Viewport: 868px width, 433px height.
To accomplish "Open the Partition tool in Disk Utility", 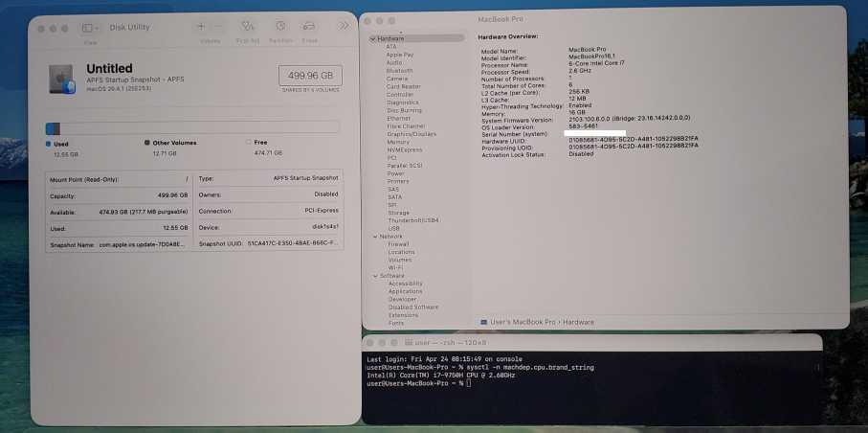I will click(x=280, y=27).
